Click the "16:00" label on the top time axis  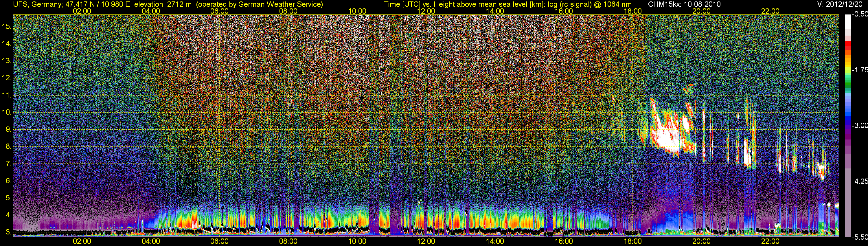click(564, 11)
